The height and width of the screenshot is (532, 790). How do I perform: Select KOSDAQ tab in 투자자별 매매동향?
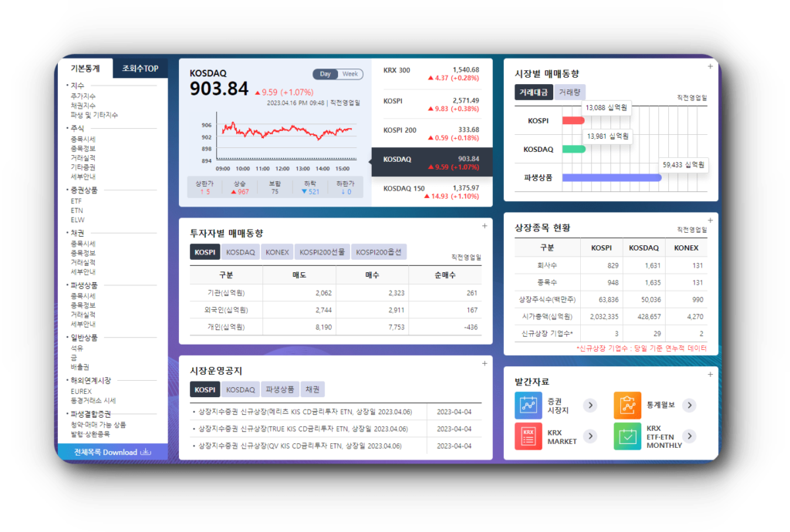pyautogui.click(x=241, y=251)
